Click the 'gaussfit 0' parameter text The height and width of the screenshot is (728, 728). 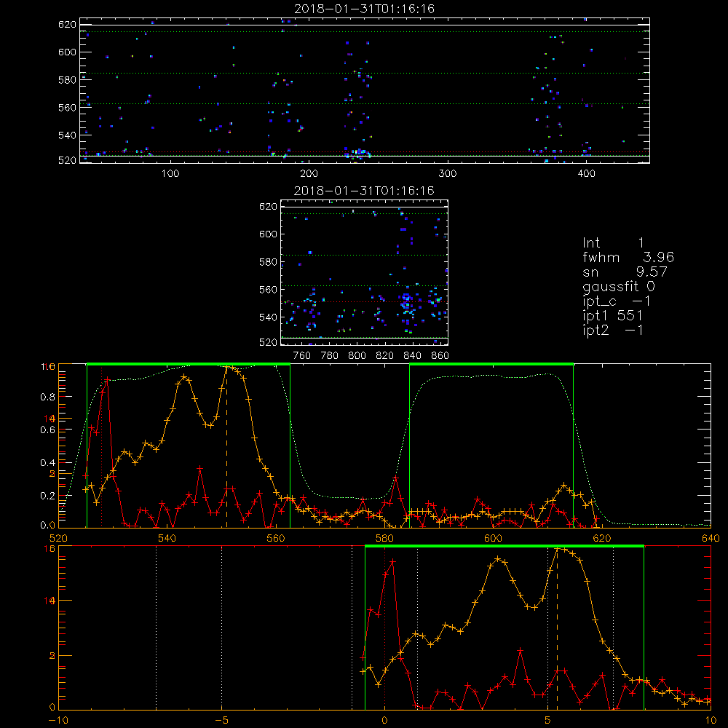[x=619, y=286]
